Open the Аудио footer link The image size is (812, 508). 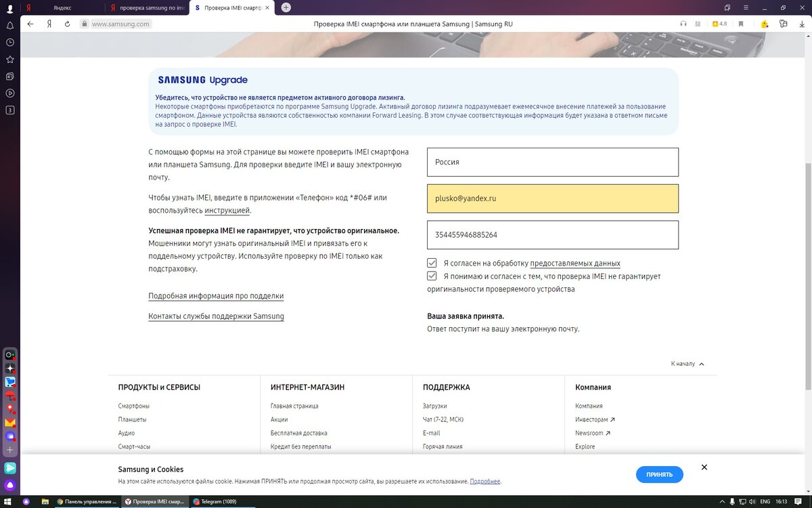tap(126, 433)
